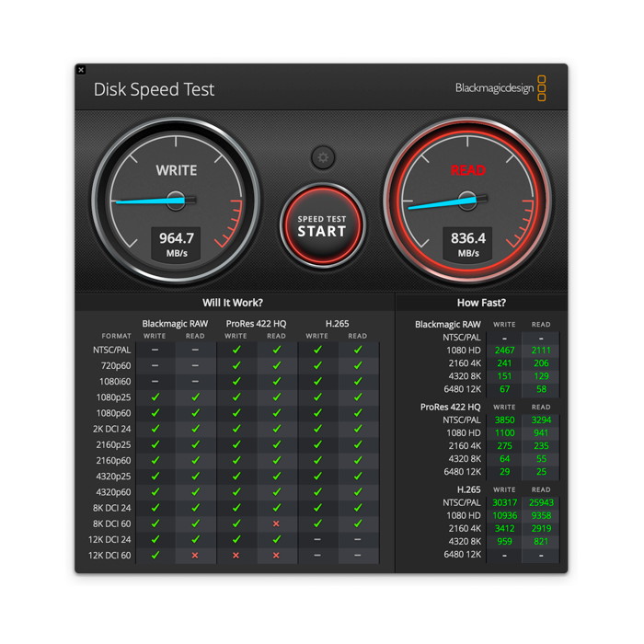This screenshot has height=644, width=644.
Task: Click the 241 Blackmagic RAW 2160 4K write value
Action: point(504,363)
